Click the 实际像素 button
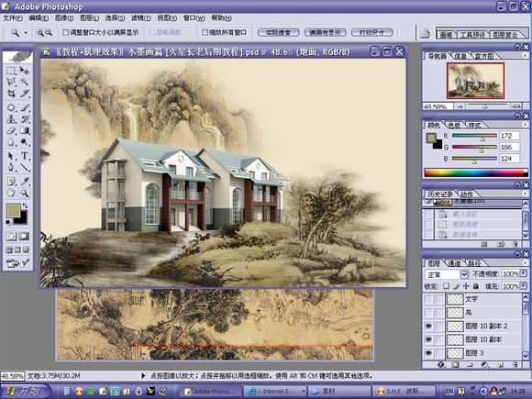Screen dimensions: 532x399 (x=279, y=33)
